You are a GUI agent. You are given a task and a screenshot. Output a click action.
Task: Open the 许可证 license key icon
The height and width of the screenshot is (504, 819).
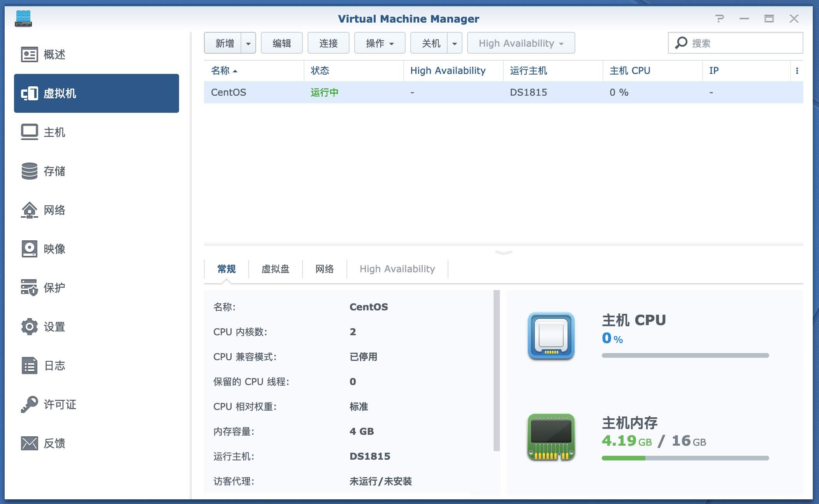(x=29, y=404)
